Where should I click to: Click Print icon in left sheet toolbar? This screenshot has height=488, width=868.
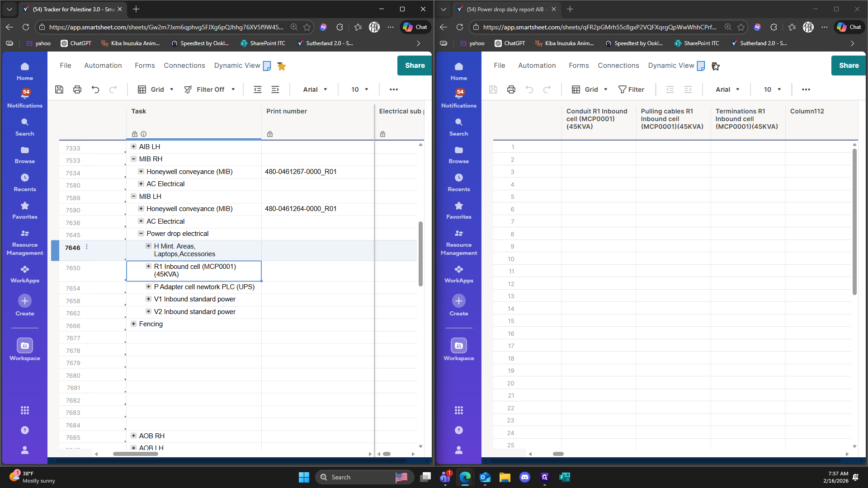pyautogui.click(x=77, y=89)
